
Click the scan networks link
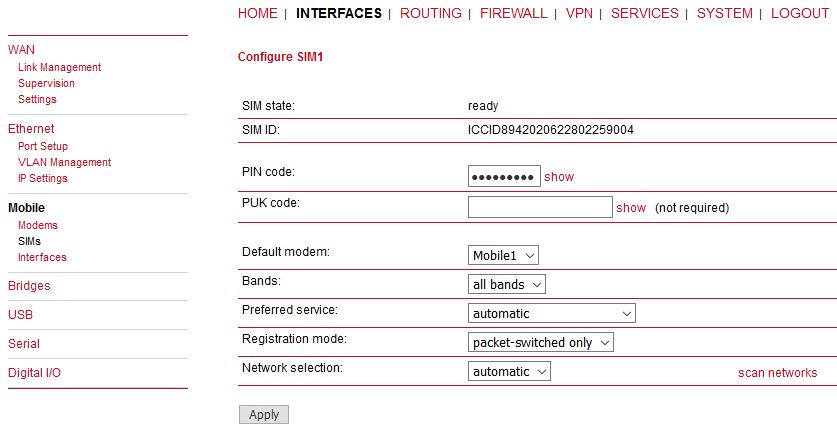tap(777, 373)
